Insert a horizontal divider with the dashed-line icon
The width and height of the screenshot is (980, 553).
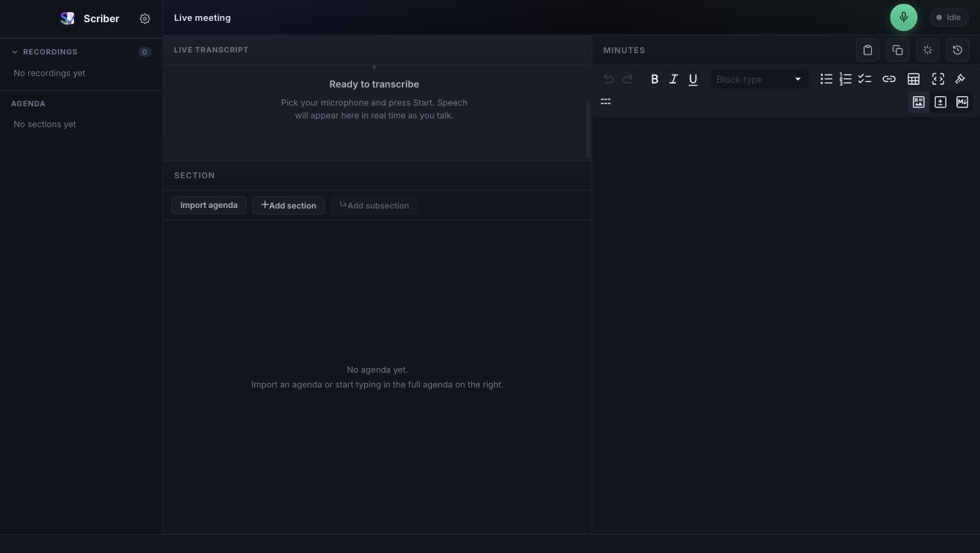606,102
